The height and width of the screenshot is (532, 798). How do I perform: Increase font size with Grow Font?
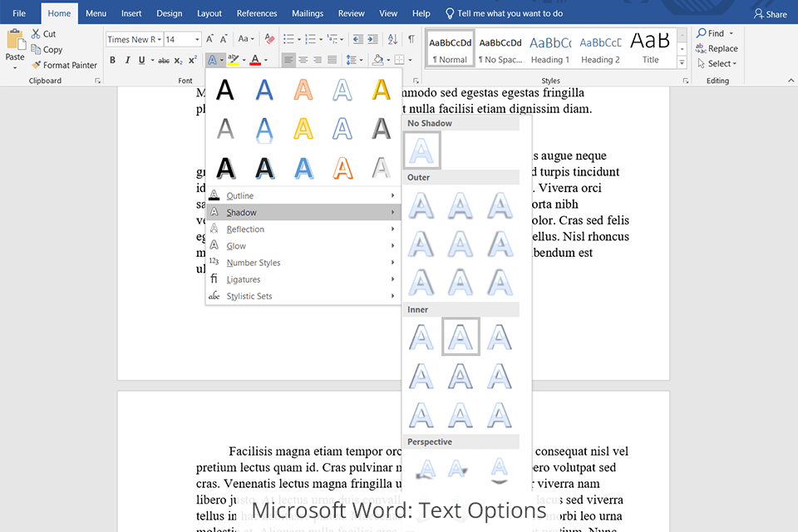(x=209, y=39)
